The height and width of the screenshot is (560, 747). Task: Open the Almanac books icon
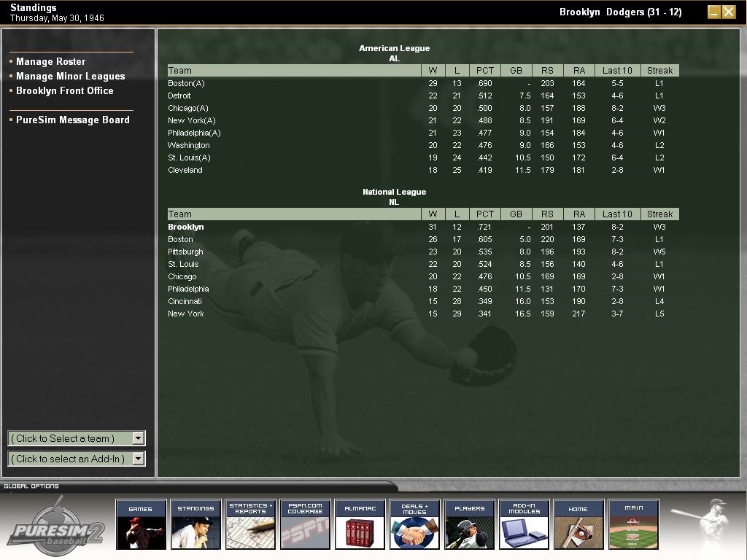coord(360,524)
